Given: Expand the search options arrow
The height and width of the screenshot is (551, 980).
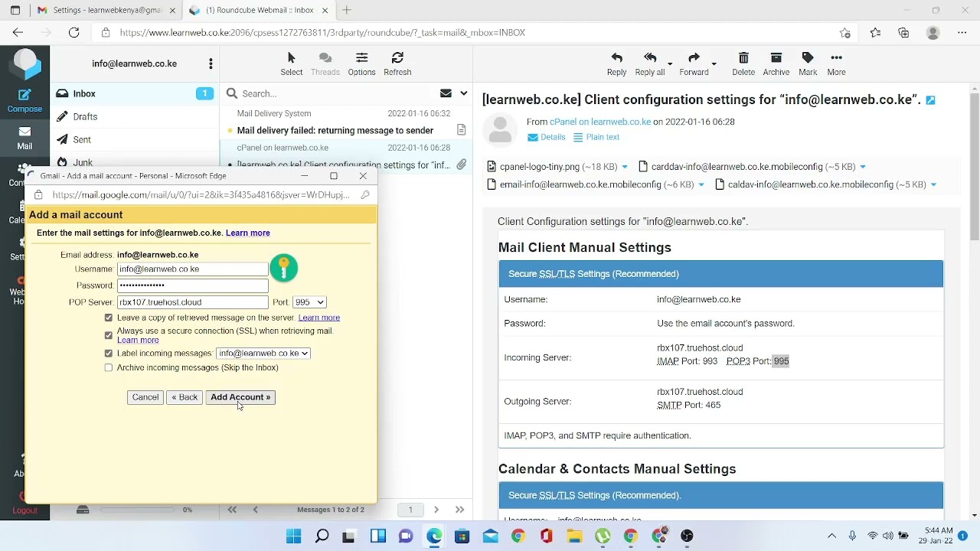Looking at the screenshot, I should pos(463,93).
